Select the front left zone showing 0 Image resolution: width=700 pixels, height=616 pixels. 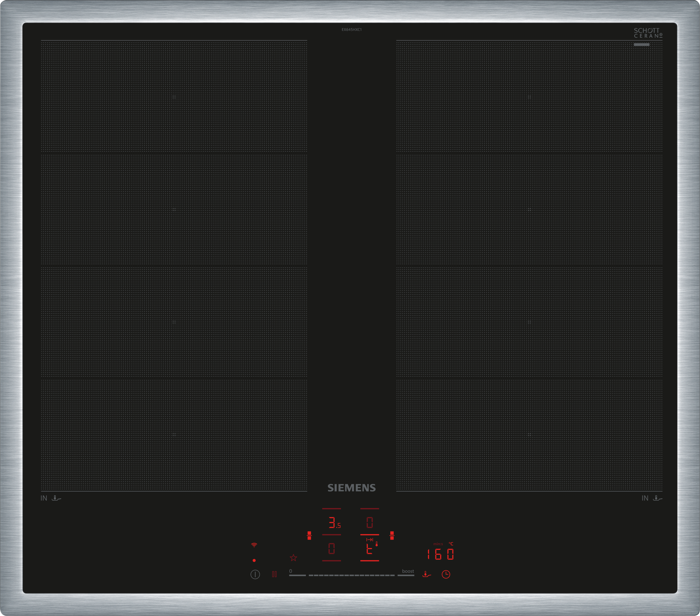(x=332, y=549)
